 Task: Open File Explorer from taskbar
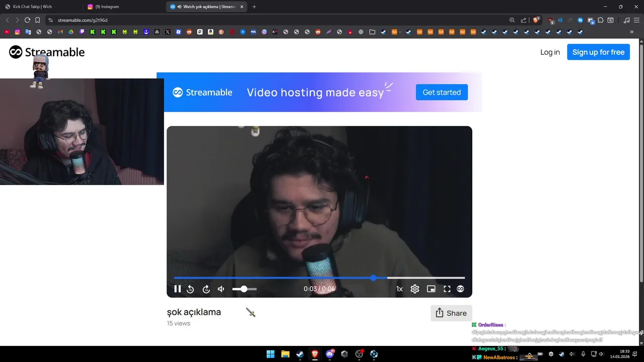[285, 354]
